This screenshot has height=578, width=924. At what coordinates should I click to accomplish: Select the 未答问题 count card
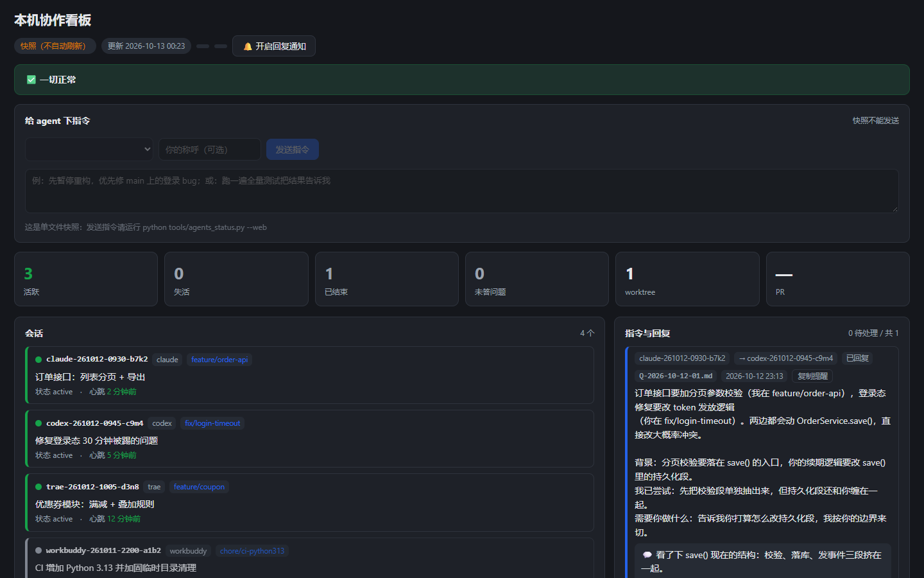[537, 279]
